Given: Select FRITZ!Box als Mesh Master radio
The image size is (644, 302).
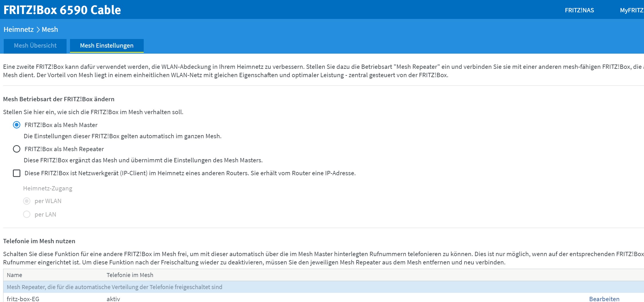Looking at the screenshot, I should coord(17,125).
